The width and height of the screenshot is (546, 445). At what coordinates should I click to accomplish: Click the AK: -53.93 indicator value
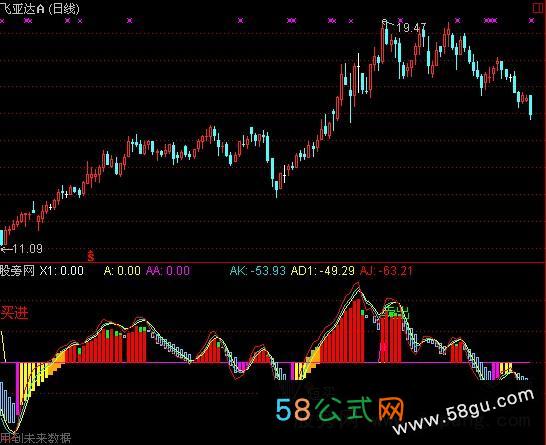(258, 270)
